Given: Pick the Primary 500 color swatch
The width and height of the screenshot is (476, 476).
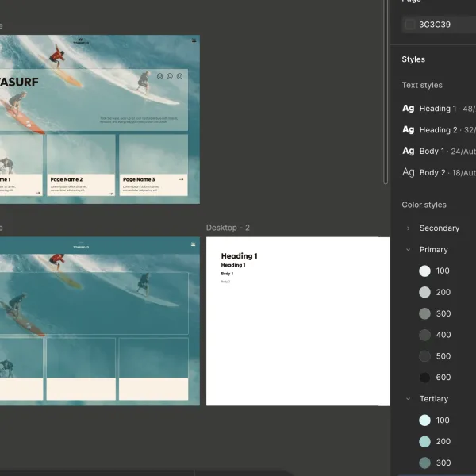Looking at the screenshot, I should pyautogui.click(x=424, y=356).
